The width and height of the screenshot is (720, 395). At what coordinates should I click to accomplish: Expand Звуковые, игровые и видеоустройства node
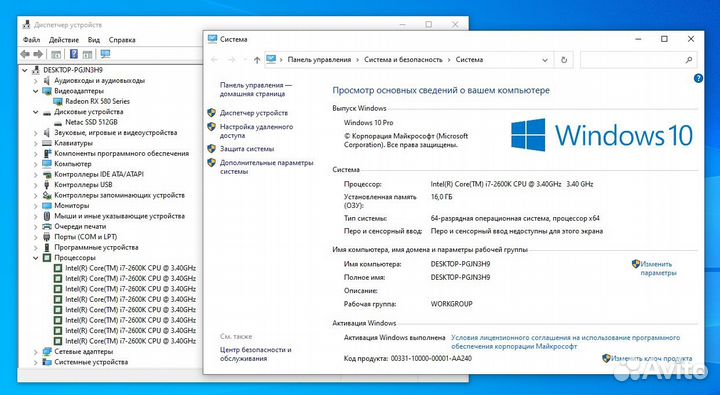point(36,133)
